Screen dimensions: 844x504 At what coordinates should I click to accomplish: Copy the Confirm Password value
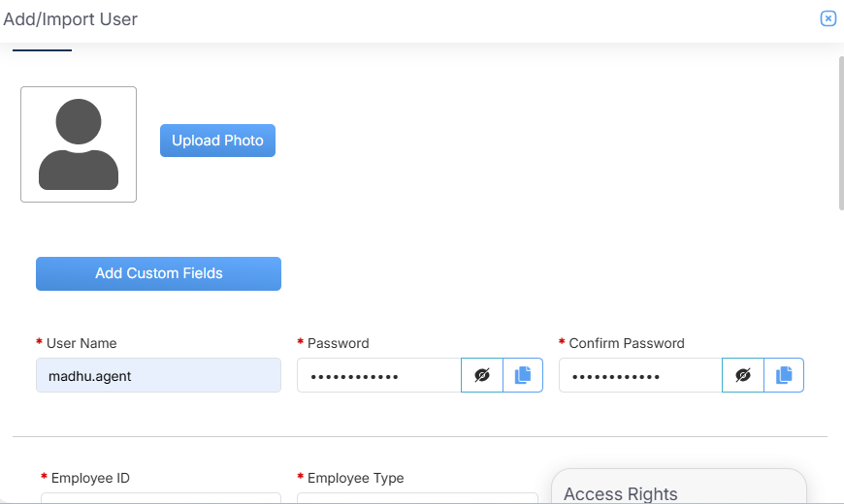click(784, 375)
